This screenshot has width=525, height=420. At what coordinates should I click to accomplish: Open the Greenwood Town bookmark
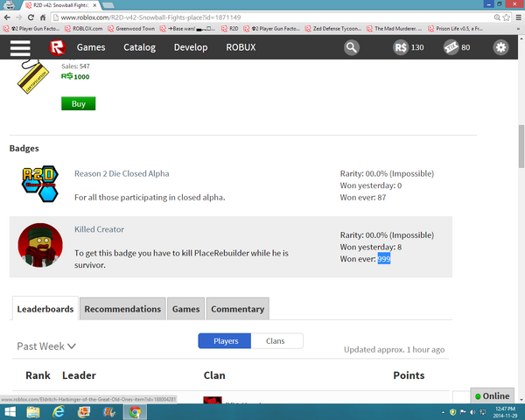[131, 29]
